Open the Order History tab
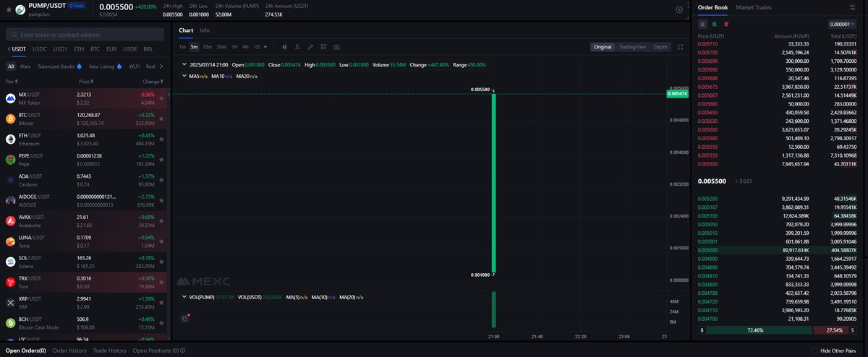868x357 pixels. pos(69,350)
